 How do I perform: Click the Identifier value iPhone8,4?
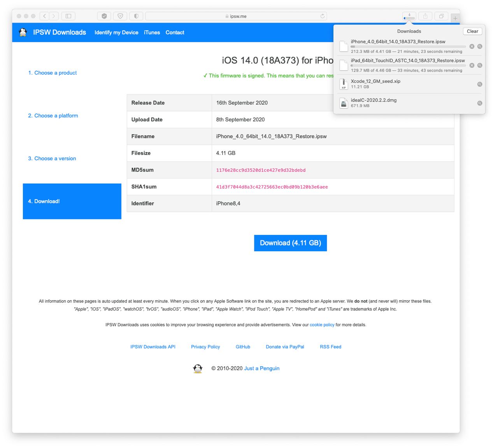pyautogui.click(x=228, y=203)
